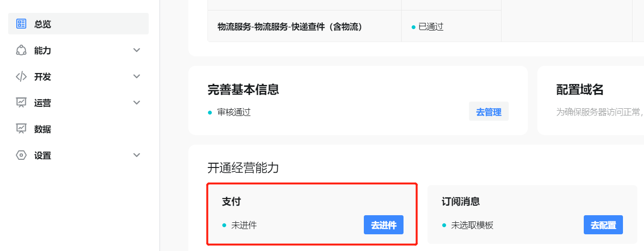Click the 数据 data chart icon

pyautogui.click(x=21, y=129)
